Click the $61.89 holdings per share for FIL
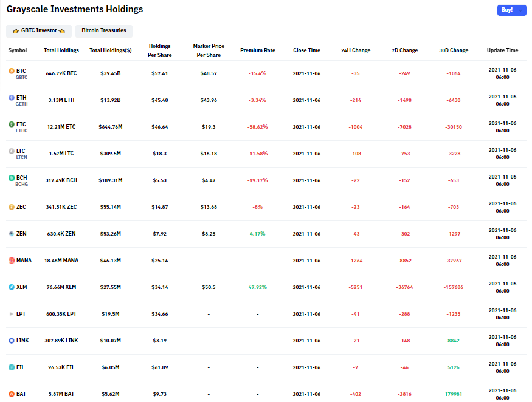 160,368
